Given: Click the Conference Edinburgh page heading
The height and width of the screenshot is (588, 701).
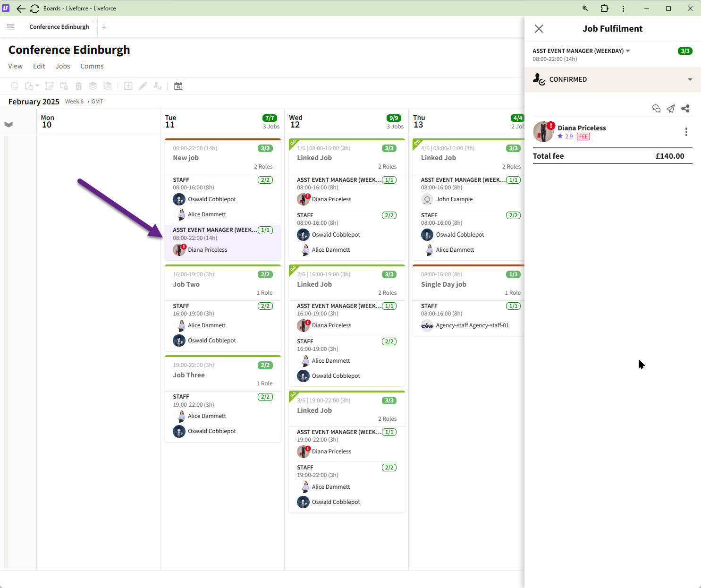Looking at the screenshot, I should tap(69, 50).
